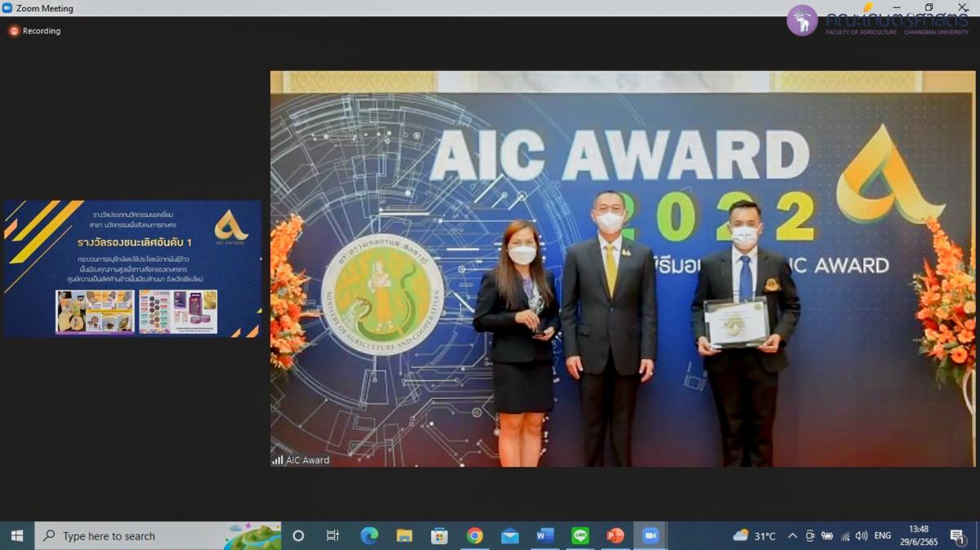
Task: Click the speaker volume tray icon
Action: pyautogui.click(x=862, y=536)
